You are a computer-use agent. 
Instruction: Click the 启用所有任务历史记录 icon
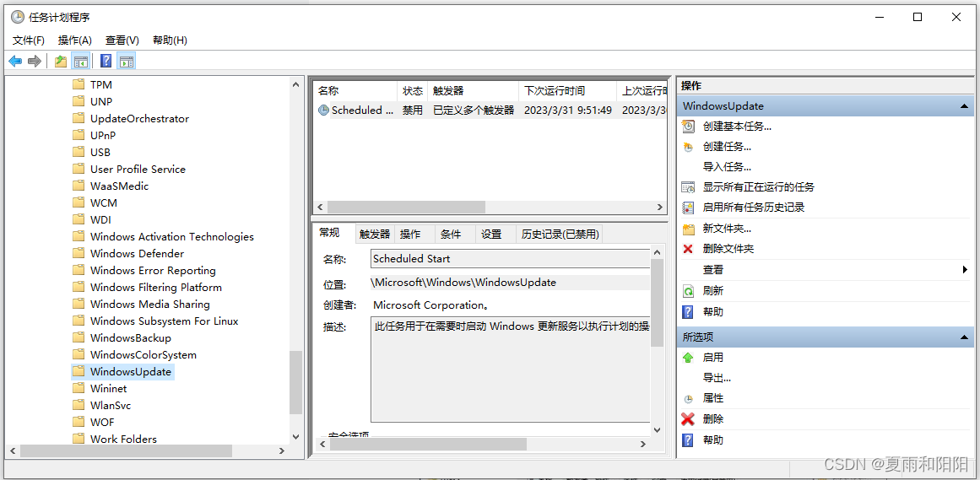(688, 207)
